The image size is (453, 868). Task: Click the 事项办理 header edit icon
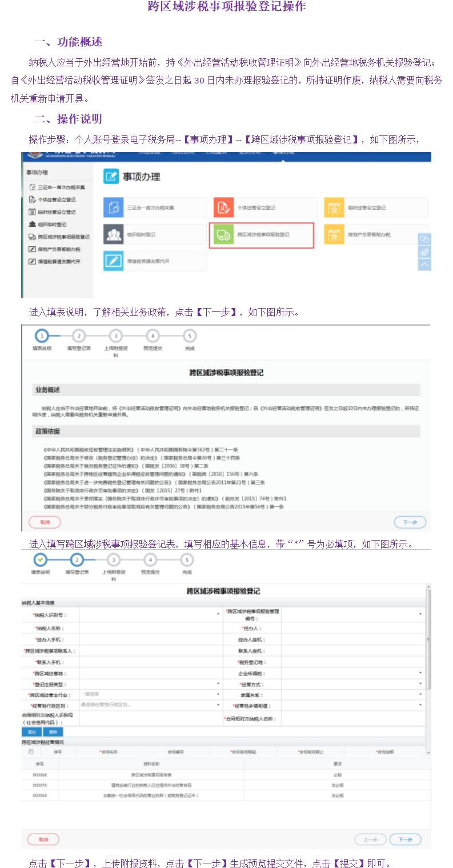click(x=111, y=177)
